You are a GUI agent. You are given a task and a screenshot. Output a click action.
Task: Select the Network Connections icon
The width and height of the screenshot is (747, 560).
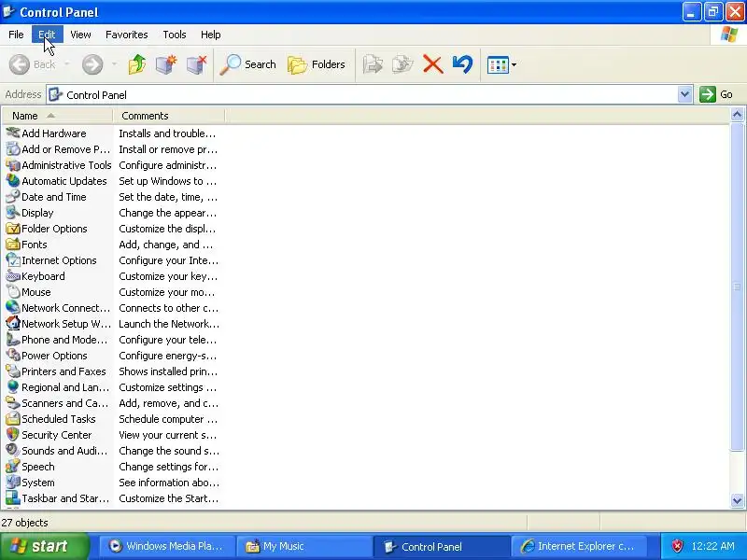pos(13,308)
